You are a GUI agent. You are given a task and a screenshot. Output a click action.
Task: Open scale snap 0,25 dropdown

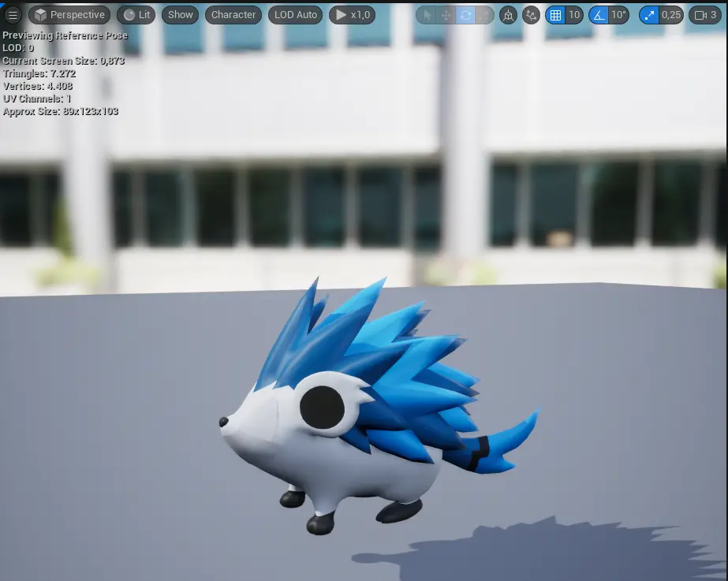671,15
